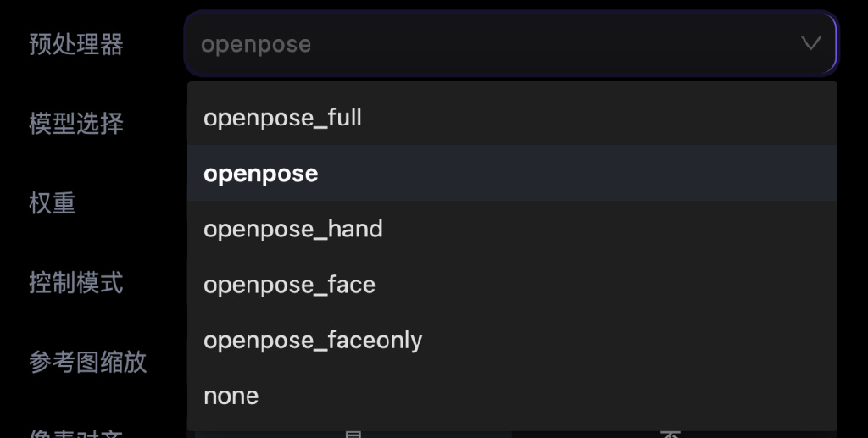Screen dimensions: 868x438
Task: Click the 模型选择 label
Action: (x=76, y=124)
